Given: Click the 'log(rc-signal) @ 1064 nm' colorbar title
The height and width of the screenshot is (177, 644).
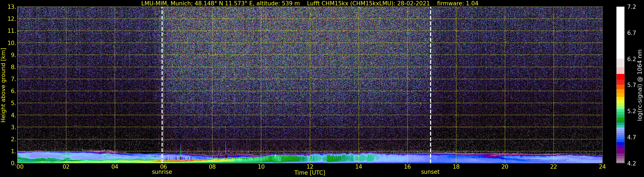Looking at the screenshot, I should point(640,85).
